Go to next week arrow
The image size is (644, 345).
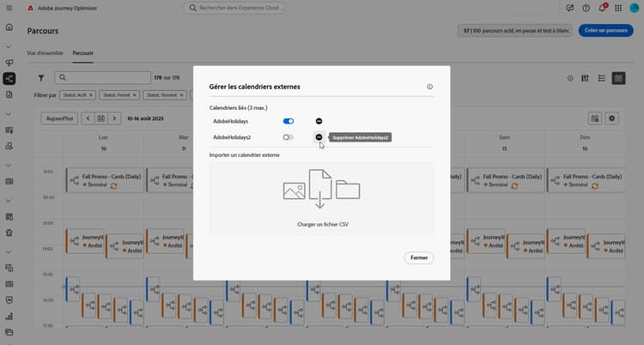(x=114, y=118)
